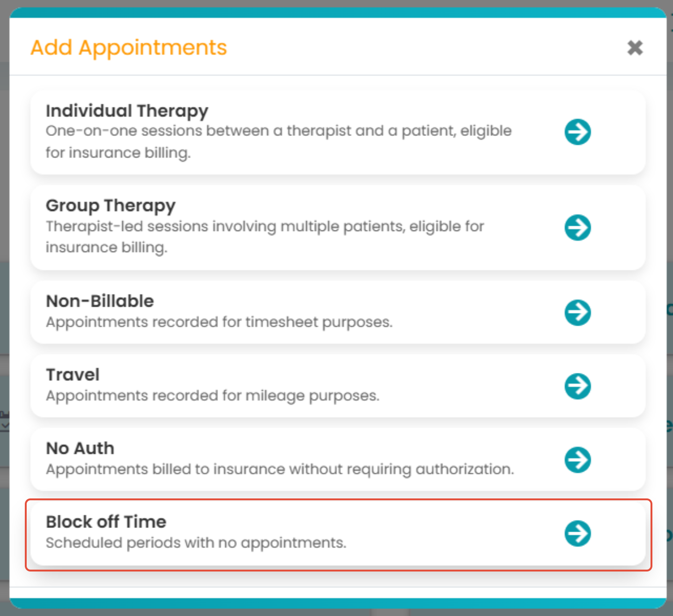Click the Travel arrow icon
Image resolution: width=673 pixels, height=616 pixels.
[x=577, y=386]
